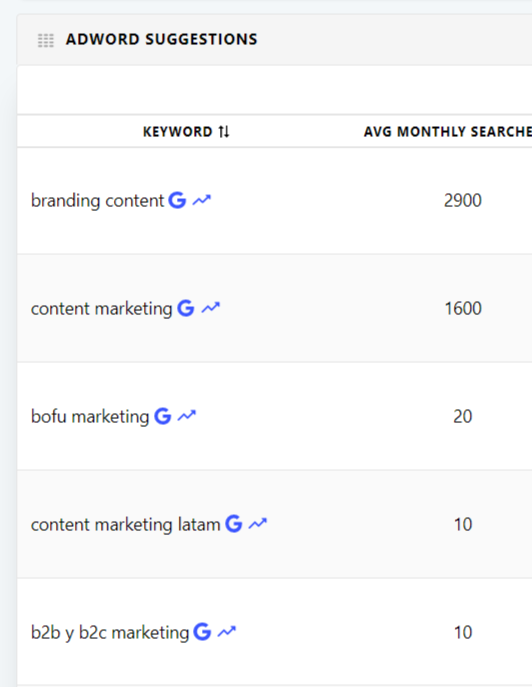
Task: Click the Avg Monthly Searches column header
Action: coord(447,131)
